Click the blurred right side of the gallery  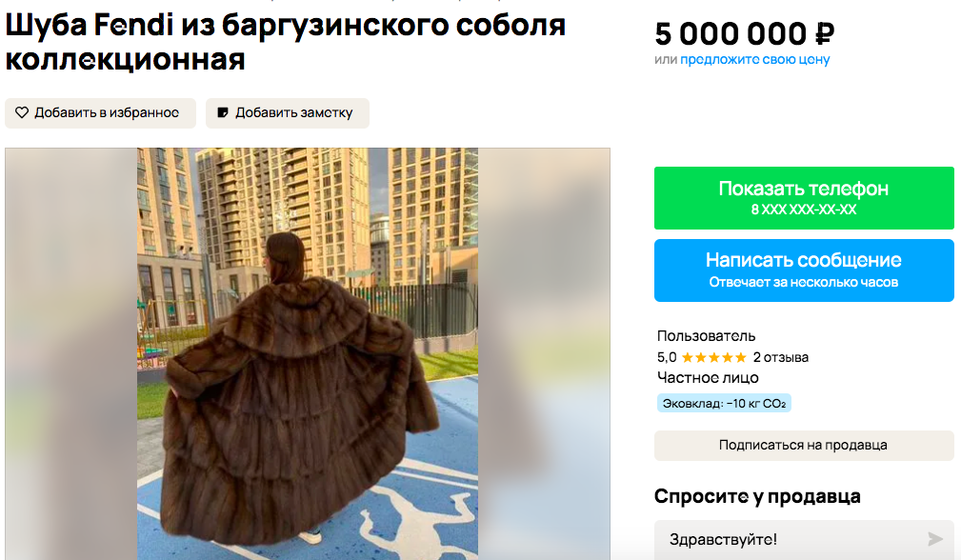coord(544,353)
